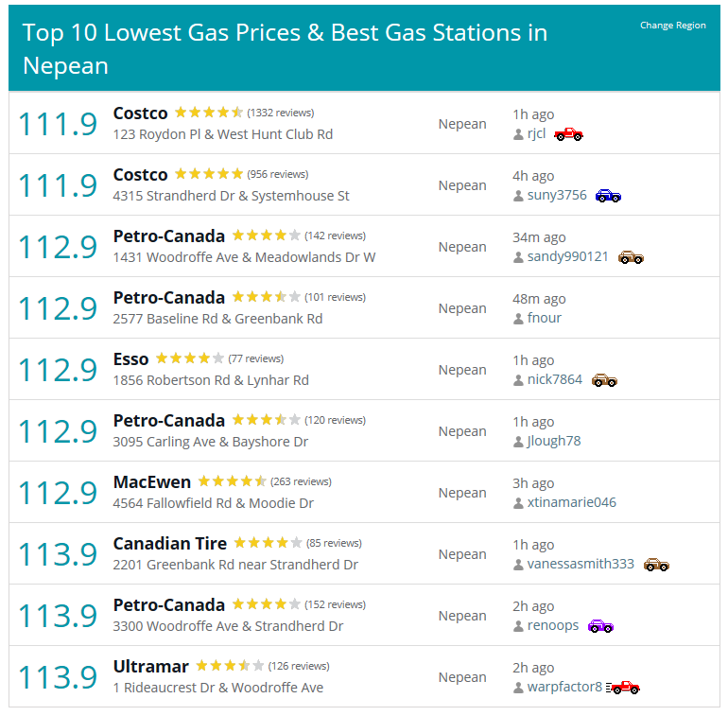This screenshot has width=728, height=716.
Task: Open the Ultramar station link
Action: pos(150,667)
